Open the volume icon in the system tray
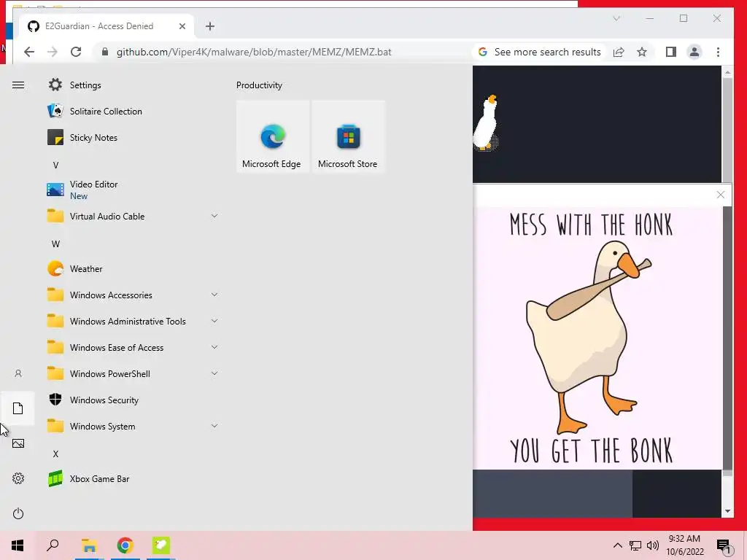The image size is (747, 560). tap(653, 545)
